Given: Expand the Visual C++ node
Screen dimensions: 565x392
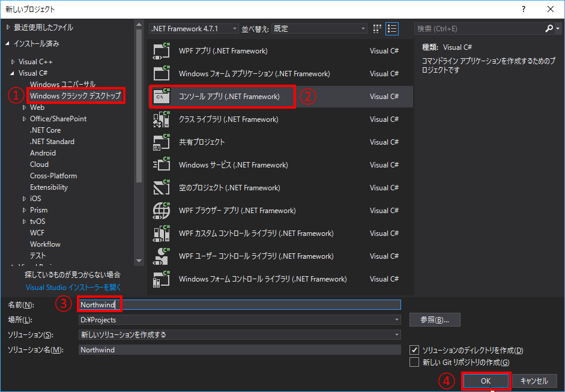Looking at the screenshot, I should tap(13, 62).
